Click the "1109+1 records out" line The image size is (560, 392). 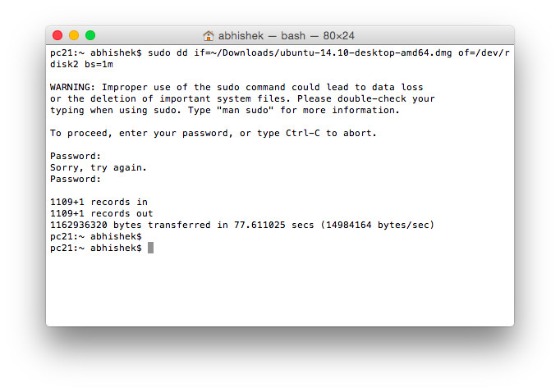(102, 213)
